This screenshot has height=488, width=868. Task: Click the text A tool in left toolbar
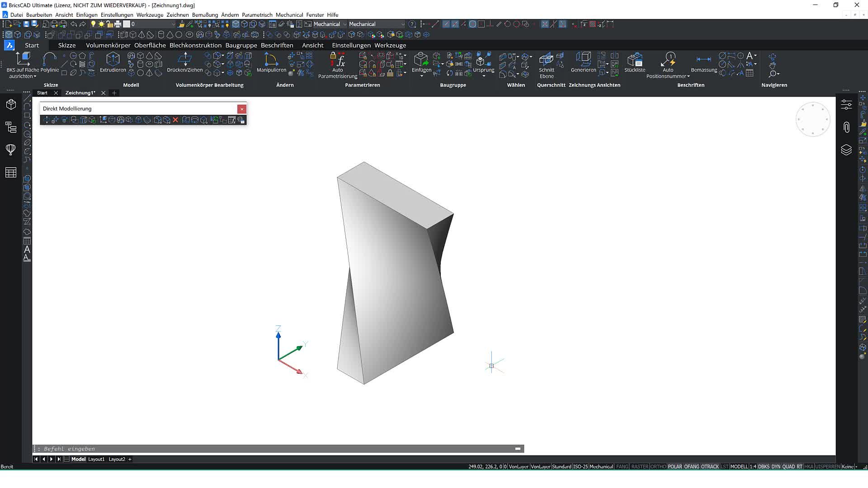[27, 249]
